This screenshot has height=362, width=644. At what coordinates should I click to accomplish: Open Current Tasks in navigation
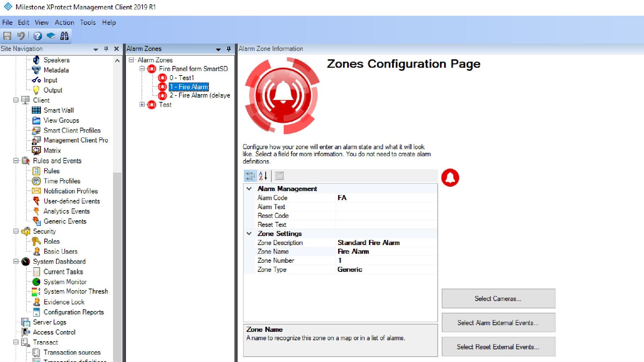pos(63,272)
